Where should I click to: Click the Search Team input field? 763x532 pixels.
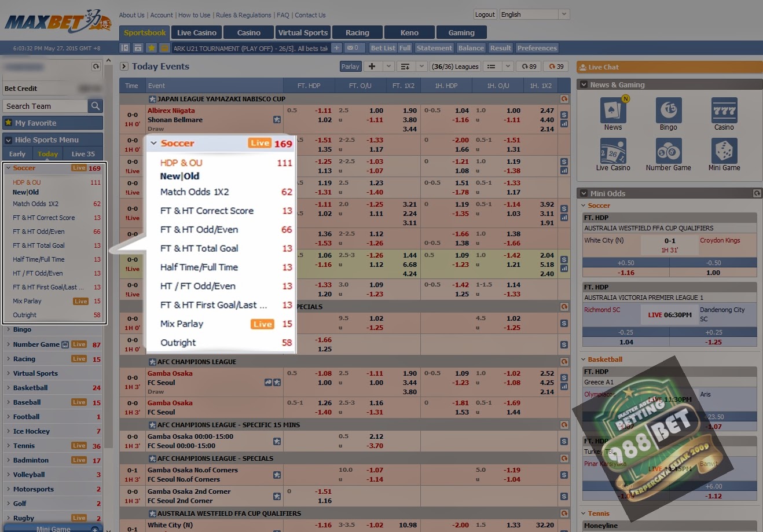pyautogui.click(x=45, y=106)
